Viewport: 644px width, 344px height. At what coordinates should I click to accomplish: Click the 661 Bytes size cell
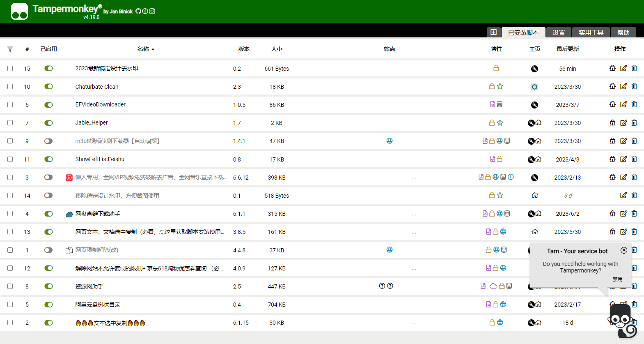point(277,69)
